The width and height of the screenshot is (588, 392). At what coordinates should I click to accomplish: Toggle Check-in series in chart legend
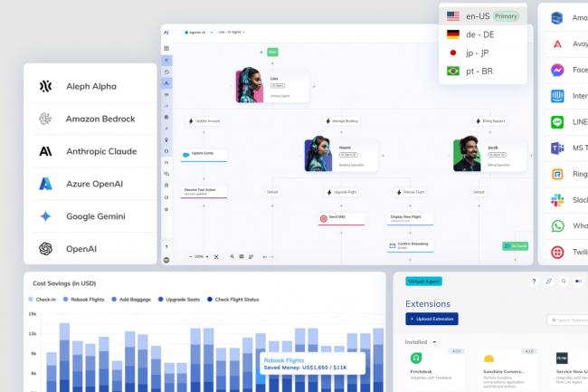click(x=42, y=300)
